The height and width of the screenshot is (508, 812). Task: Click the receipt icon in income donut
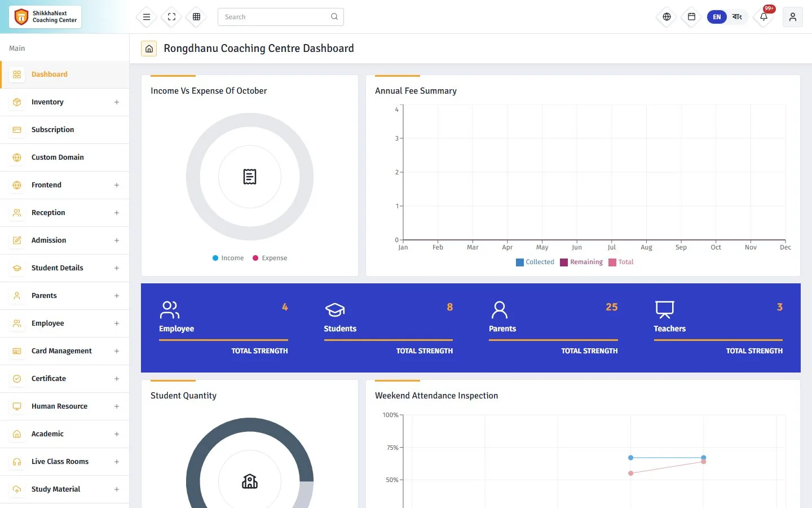point(250,177)
